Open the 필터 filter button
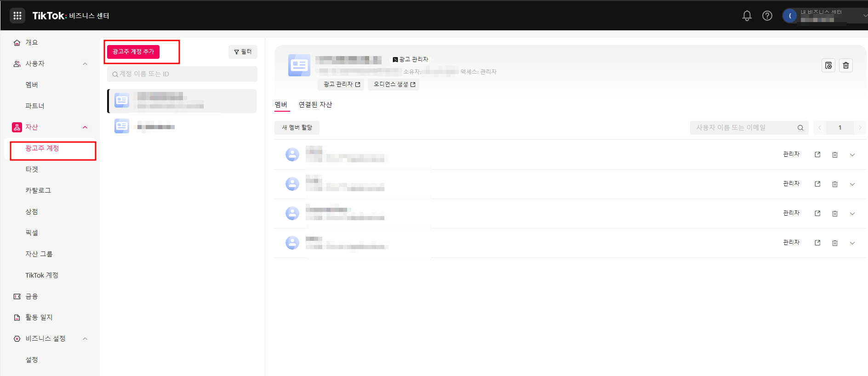Viewport: 868px width, 376px height. tap(243, 52)
